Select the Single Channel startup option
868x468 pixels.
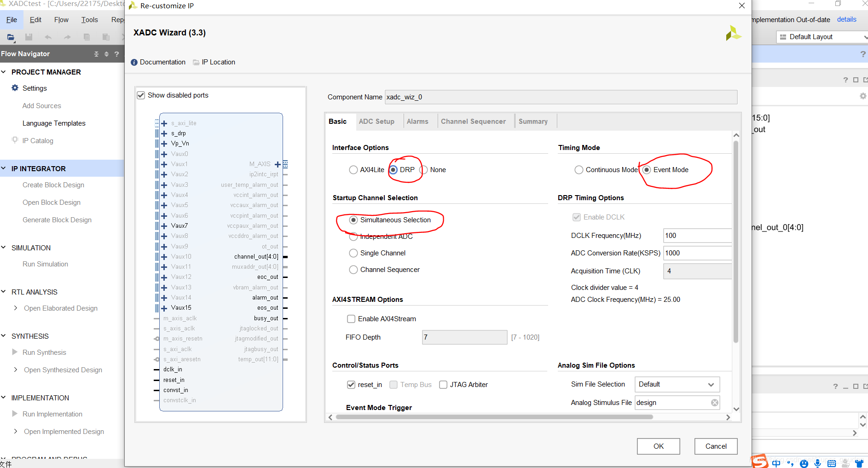click(353, 253)
